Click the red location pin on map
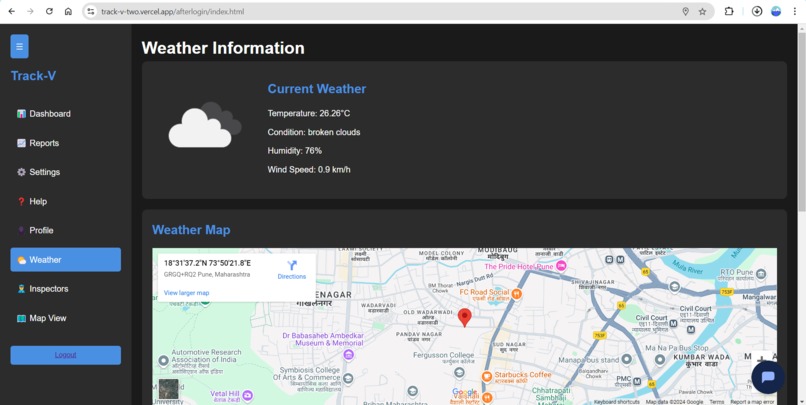The height and width of the screenshot is (405, 806). click(465, 318)
